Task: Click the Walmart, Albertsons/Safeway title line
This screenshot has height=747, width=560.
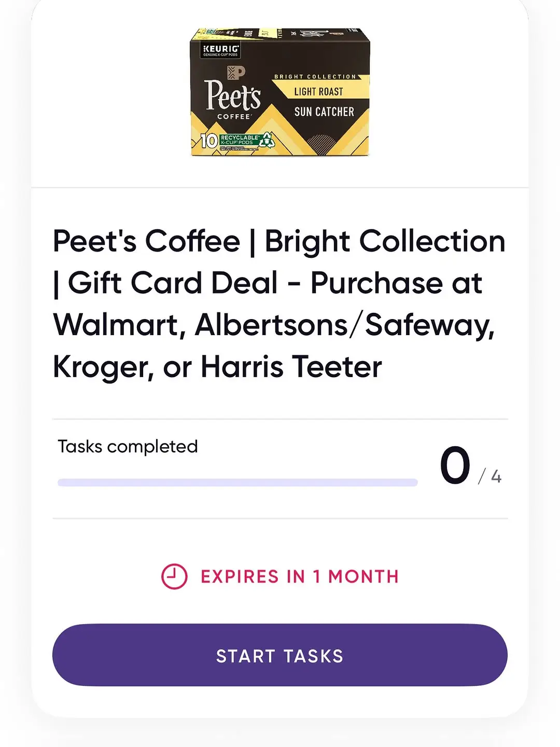Action: 274,326
